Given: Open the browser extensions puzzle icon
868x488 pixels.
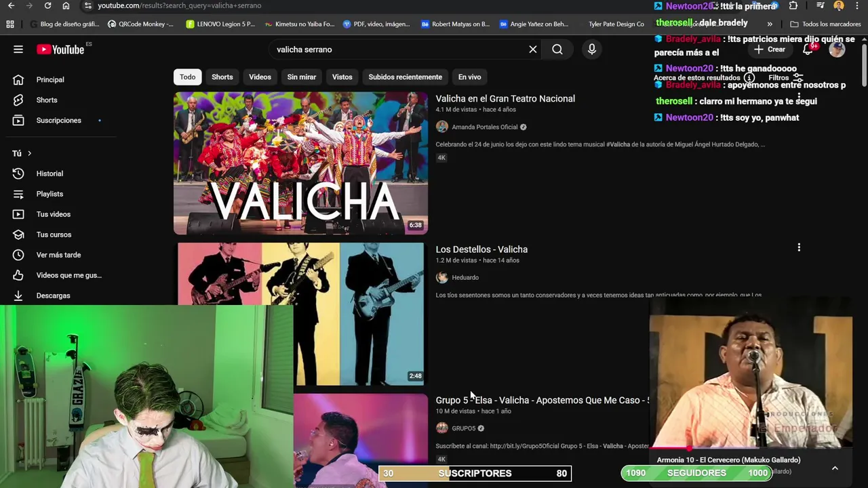Looking at the screenshot, I should (x=793, y=5).
